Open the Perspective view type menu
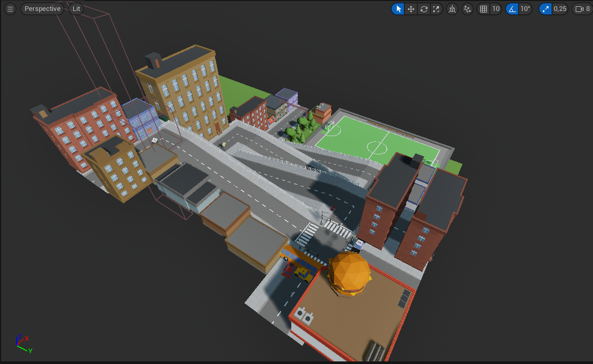593x364 pixels. point(42,9)
